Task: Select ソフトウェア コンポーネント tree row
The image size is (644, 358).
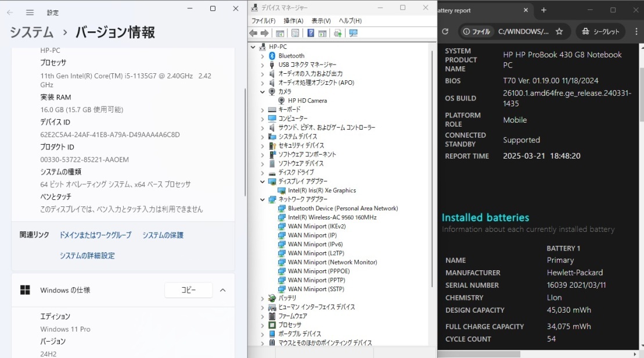Action: pos(307,155)
